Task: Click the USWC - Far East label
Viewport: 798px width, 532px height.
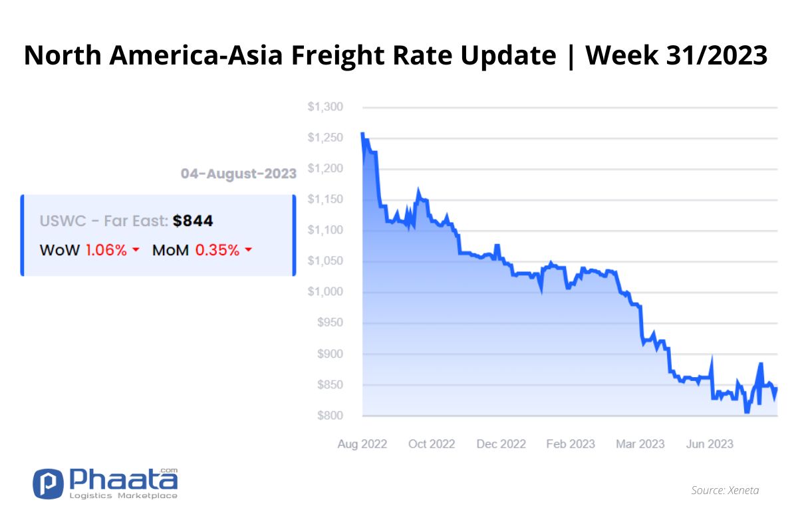Action: click(104, 221)
